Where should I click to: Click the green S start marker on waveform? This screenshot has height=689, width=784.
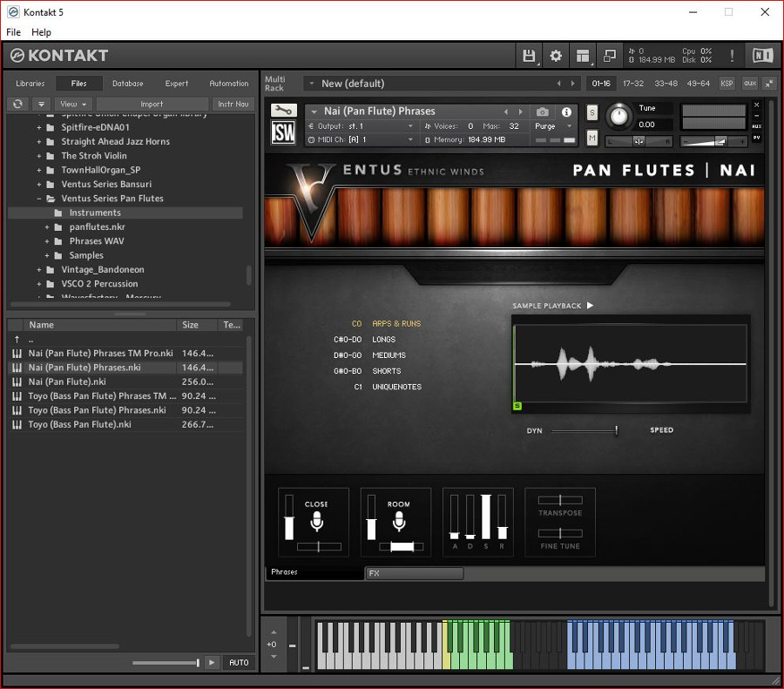point(517,406)
